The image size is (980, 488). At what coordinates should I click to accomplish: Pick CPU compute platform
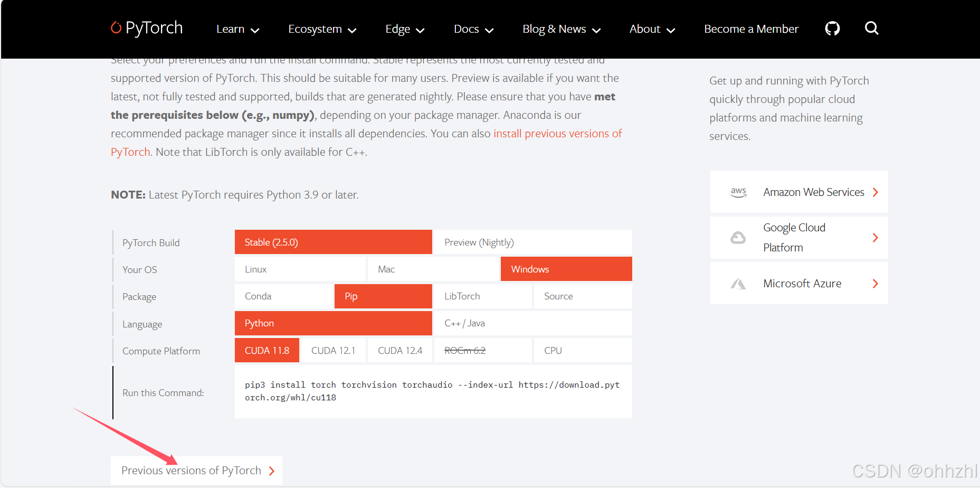[x=583, y=350]
